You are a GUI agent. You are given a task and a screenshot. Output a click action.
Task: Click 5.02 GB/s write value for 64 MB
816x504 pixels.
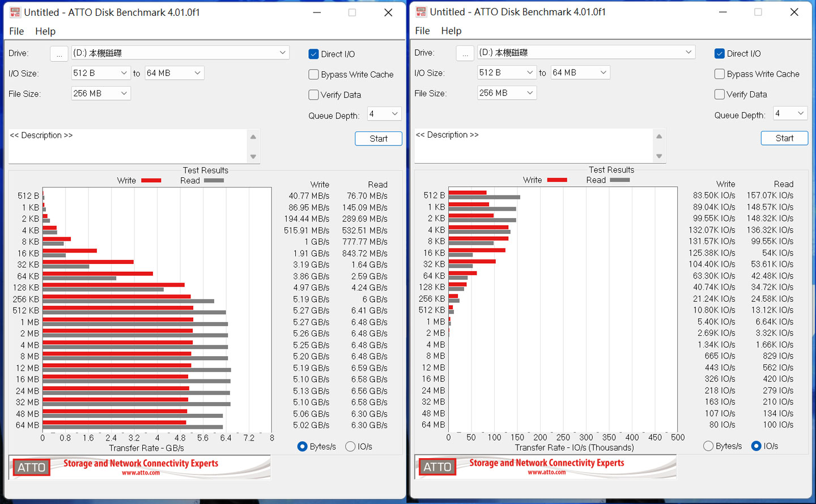click(311, 425)
